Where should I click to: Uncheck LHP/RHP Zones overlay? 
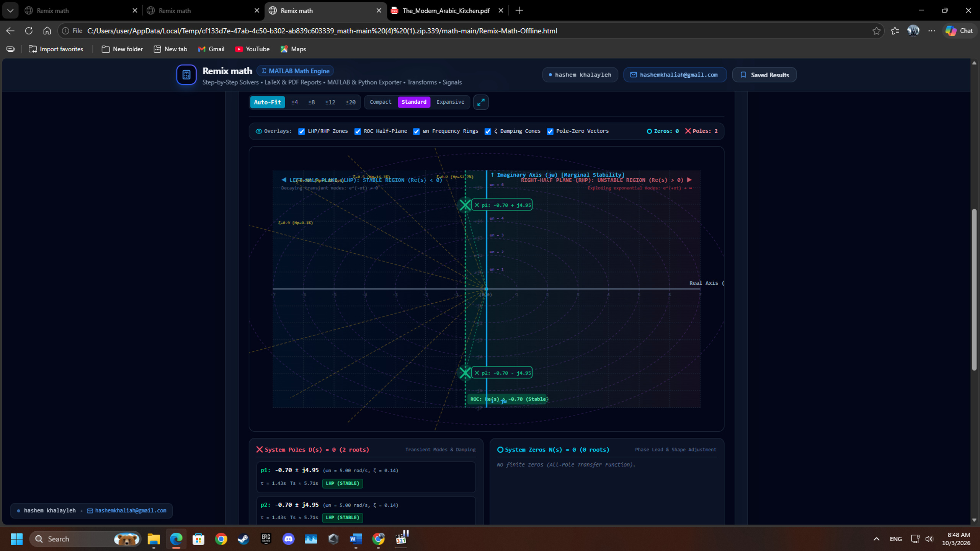click(302, 131)
